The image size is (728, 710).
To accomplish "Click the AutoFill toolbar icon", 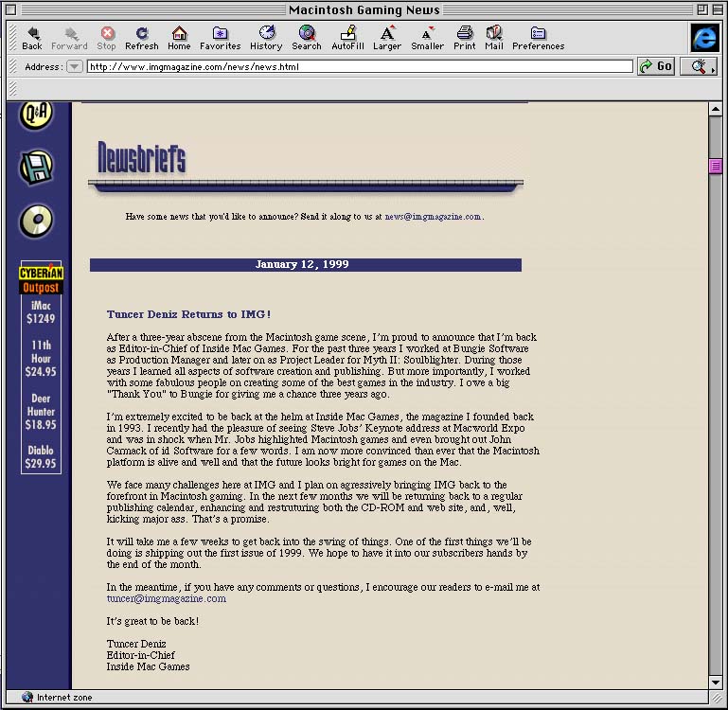I will click(348, 38).
